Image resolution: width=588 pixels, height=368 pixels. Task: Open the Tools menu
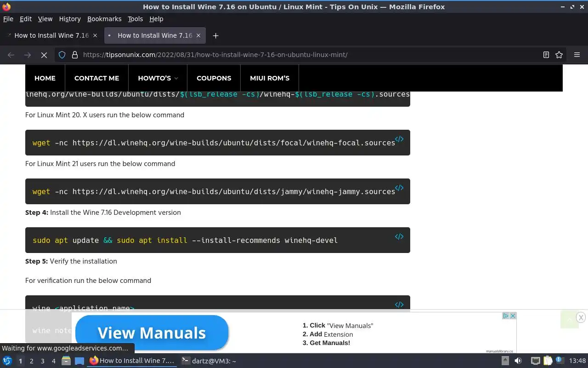135,19
